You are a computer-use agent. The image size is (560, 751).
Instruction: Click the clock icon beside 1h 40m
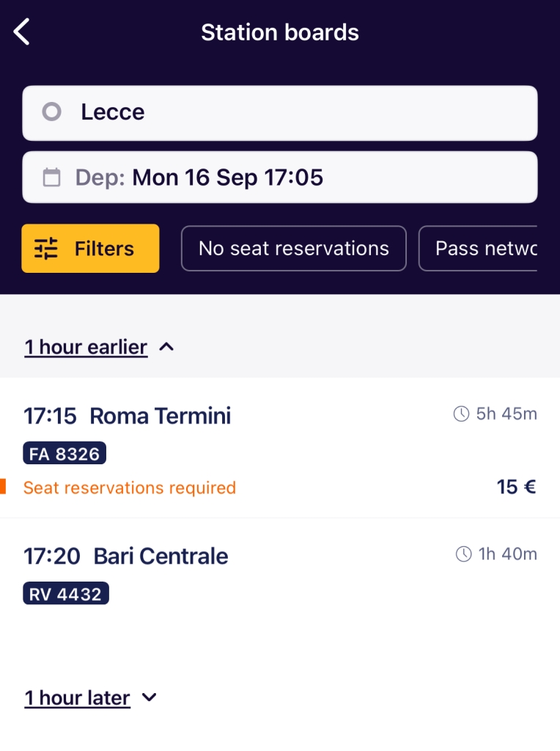pos(464,554)
